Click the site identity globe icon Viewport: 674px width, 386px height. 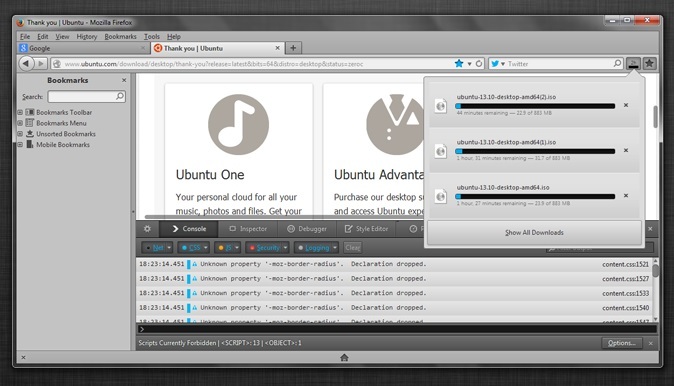point(56,64)
